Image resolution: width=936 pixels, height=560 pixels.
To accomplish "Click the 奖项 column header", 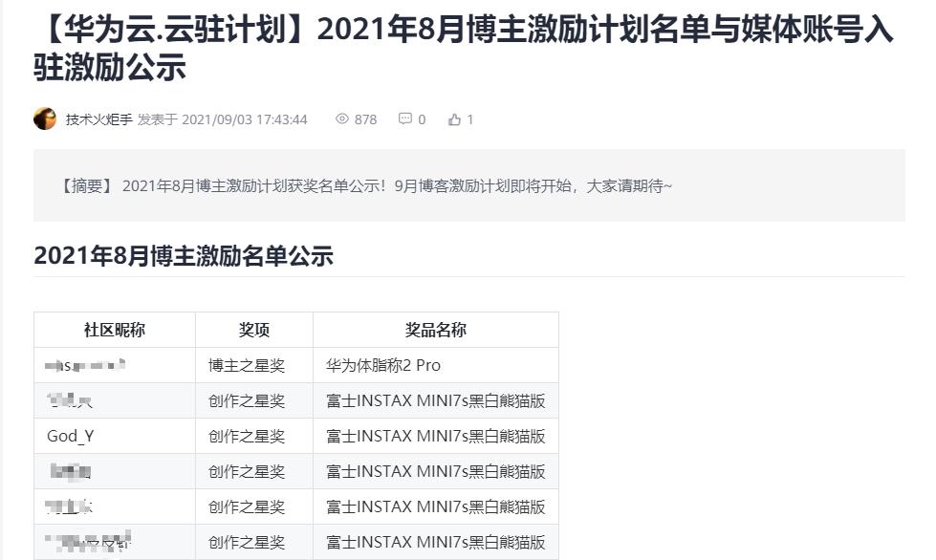I will (254, 330).
